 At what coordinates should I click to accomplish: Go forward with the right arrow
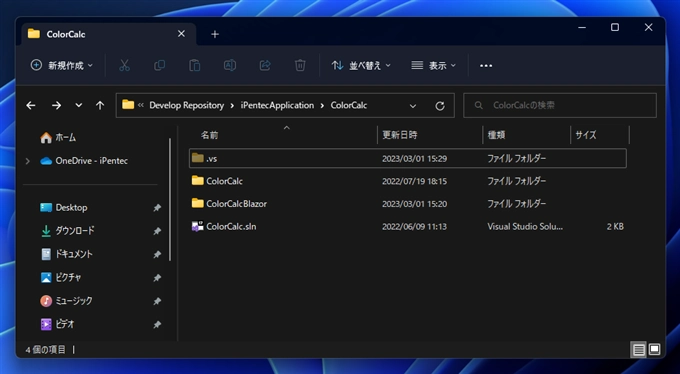(x=56, y=105)
